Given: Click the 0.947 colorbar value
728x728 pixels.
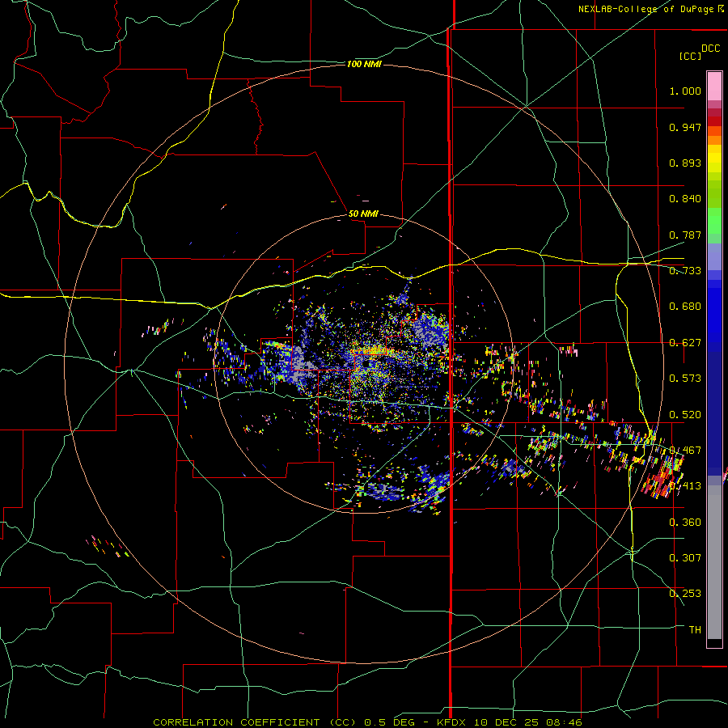Looking at the screenshot, I should [685, 127].
